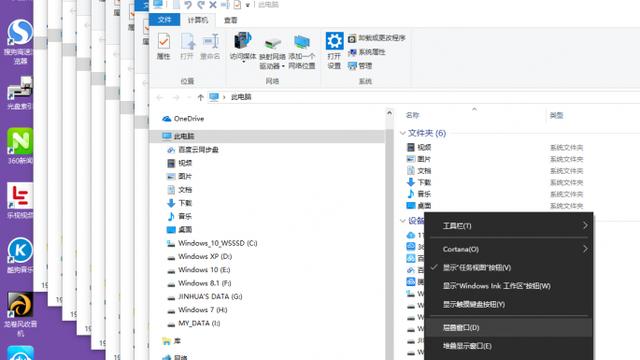The height and width of the screenshot is (360, 640).
Task: Click the redo icon in the title bar
Action: 200,5
